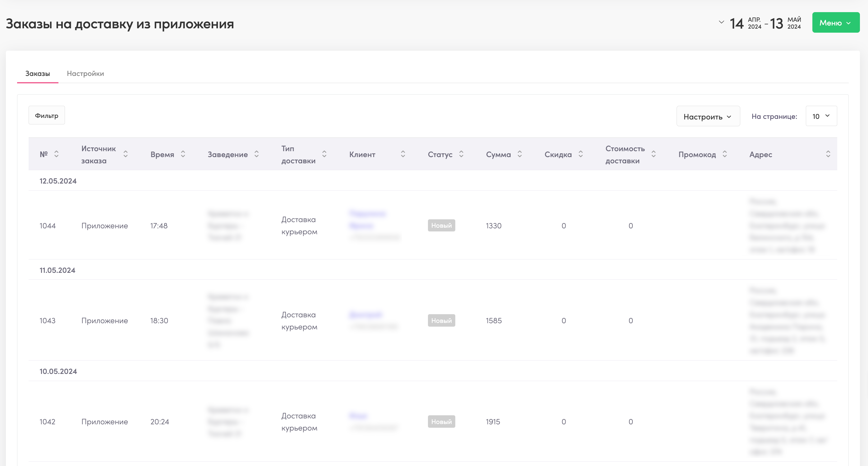Change rows per page dropdown 10
Screen dimensions: 868x466
click(821, 116)
